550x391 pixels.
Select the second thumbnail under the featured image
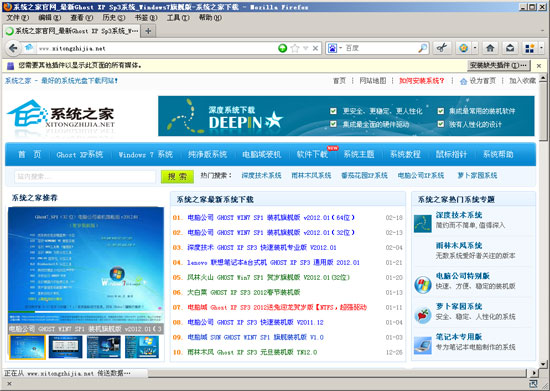click(66, 347)
